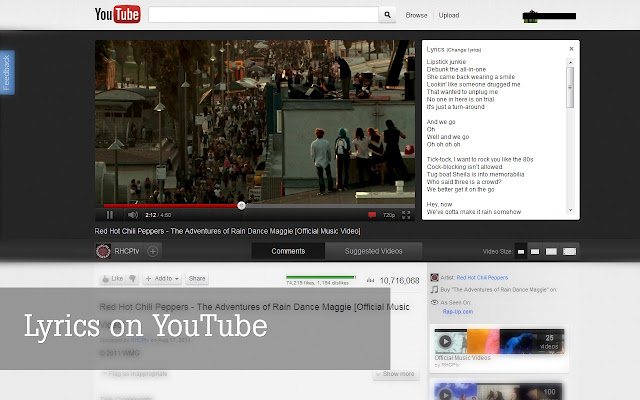Open the Rap-Up.com link
This screenshot has width=640, height=400.
coord(458,311)
